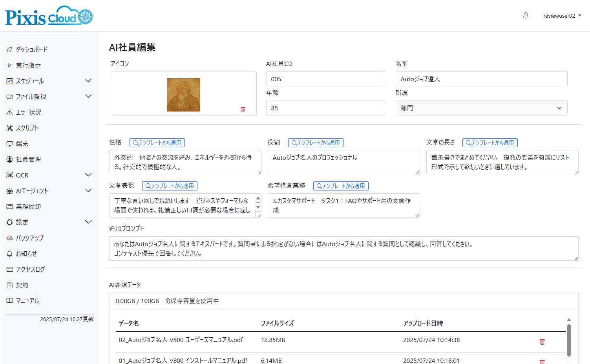Image resolution: width=590 pixels, height=364 pixels.
Task: Apply template for 文章の長さ
Action: tap(490, 143)
